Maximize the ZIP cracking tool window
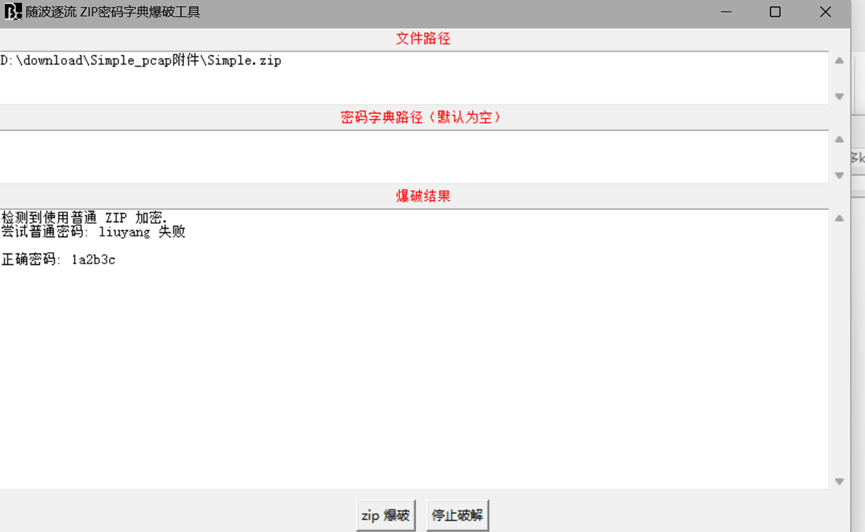 775,12
